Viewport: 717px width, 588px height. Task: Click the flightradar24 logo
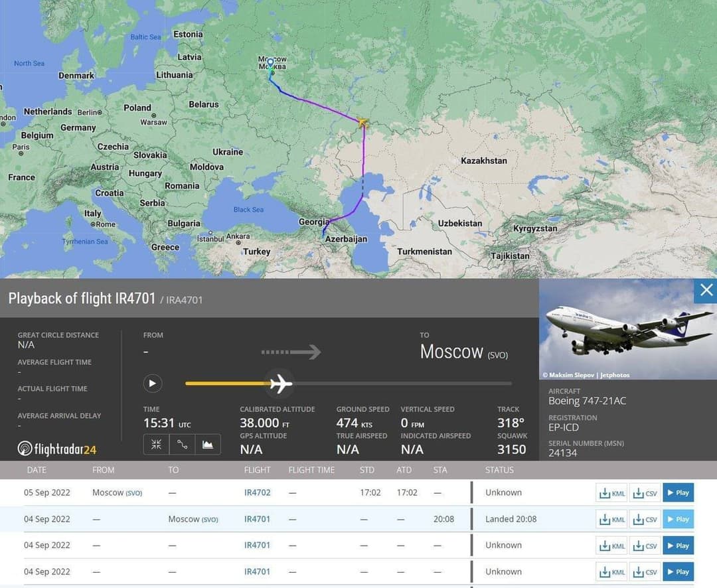click(x=57, y=449)
